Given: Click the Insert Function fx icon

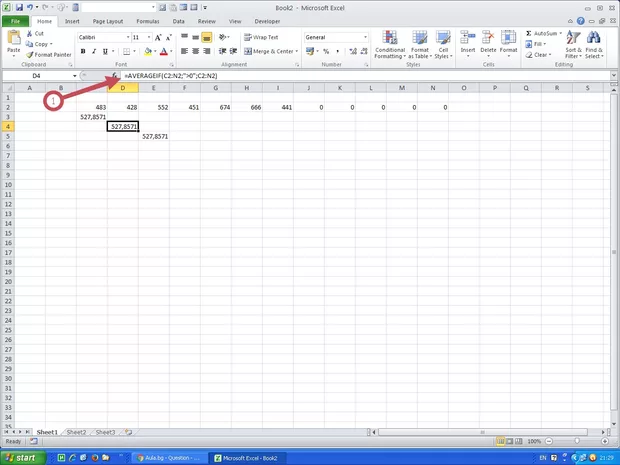Looking at the screenshot, I should click(114, 75).
